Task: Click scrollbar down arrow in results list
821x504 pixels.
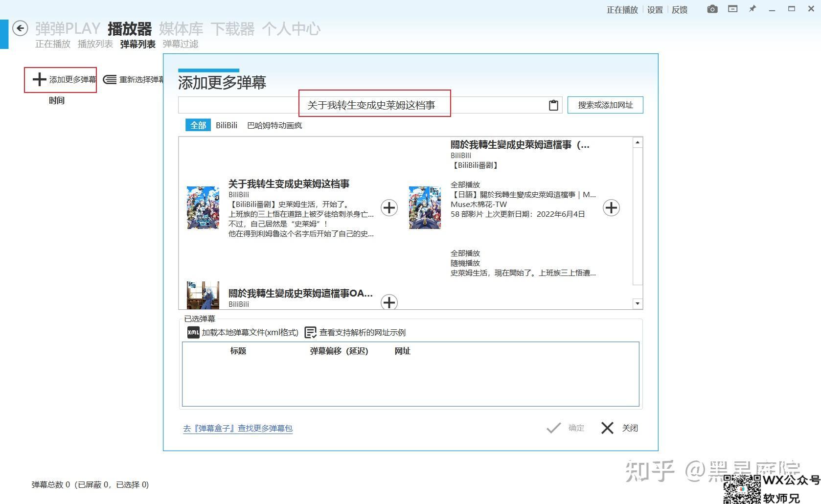Action: tap(637, 303)
